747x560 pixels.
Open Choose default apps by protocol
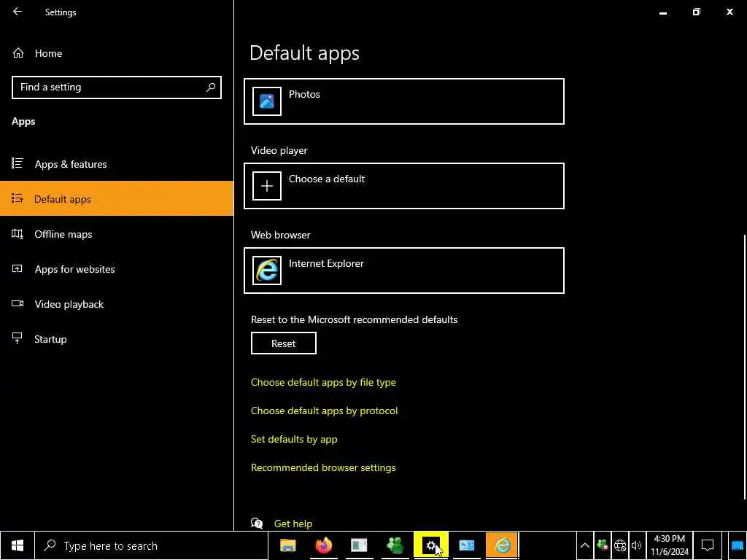point(324,411)
